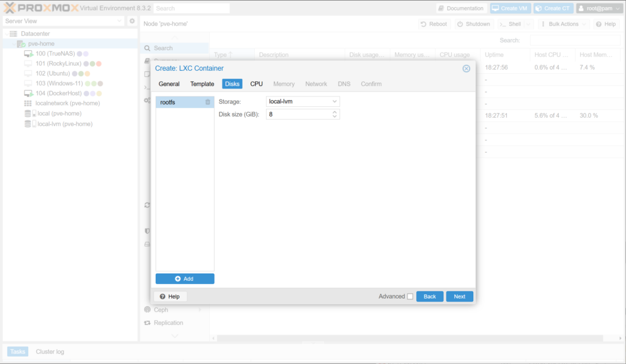Enable the Advanced checkbox
626x364 pixels.
click(410, 297)
